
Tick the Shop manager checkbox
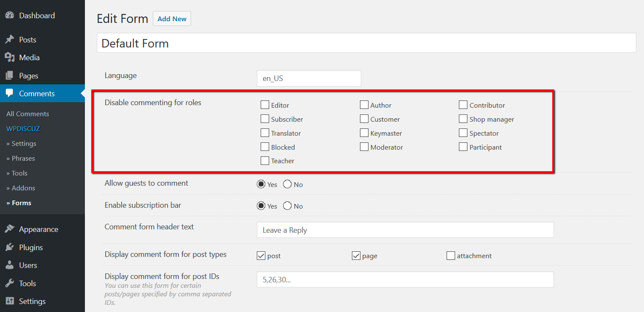[463, 119]
